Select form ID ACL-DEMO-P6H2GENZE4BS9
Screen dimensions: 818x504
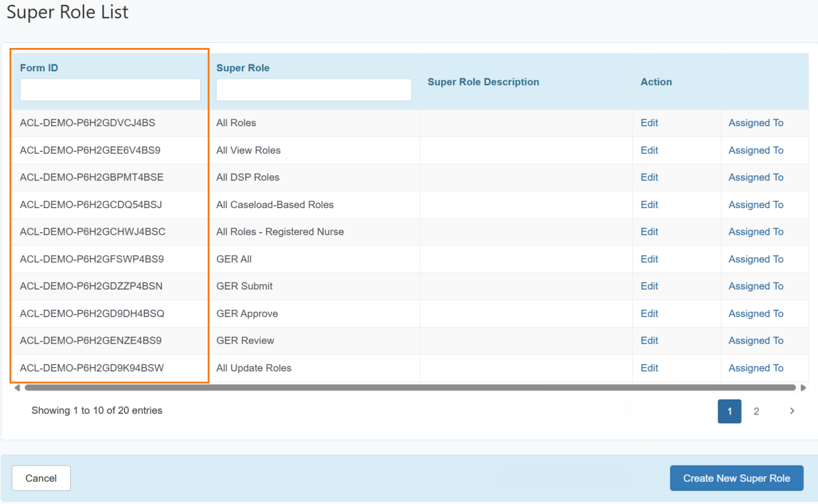click(91, 341)
